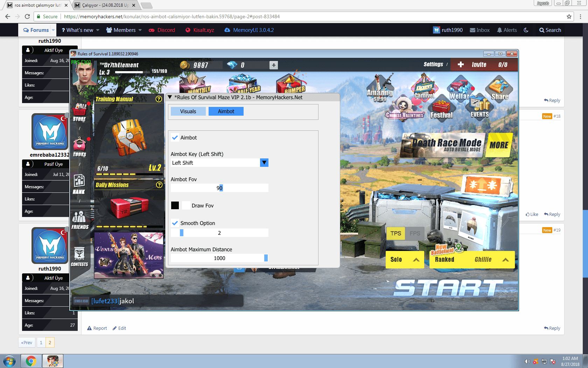Open the MemoryUI 3.0.4.2 menu link
The image size is (588, 368).
click(x=249, y=30)
